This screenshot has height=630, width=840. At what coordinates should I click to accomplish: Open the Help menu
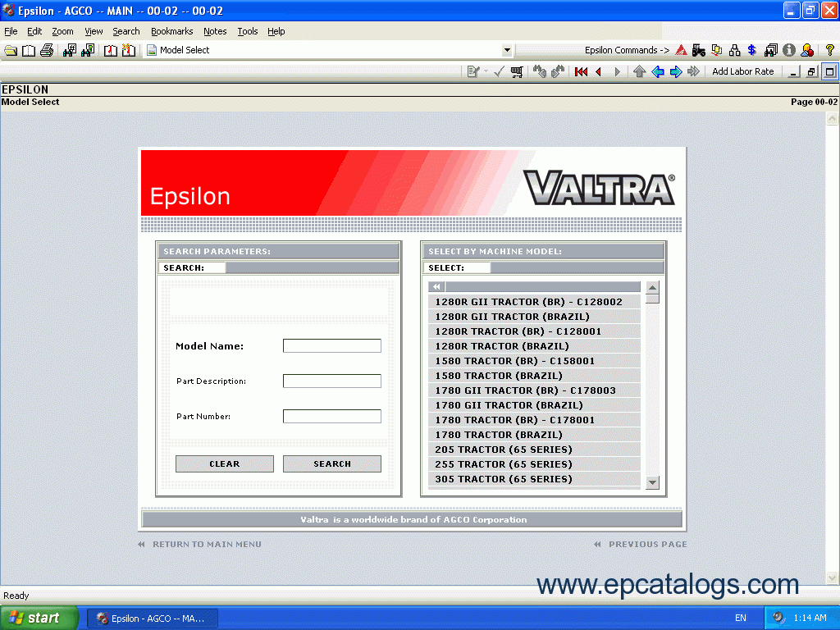tap(276, 31)
